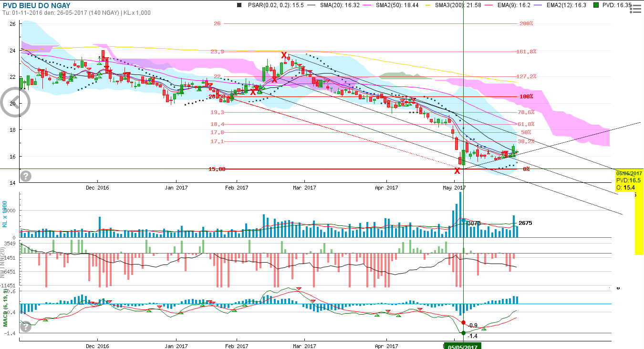644x349 pixels.
Task: Click the 15.08 support price label
Action: pyautogui.click(x=217, y=169)
